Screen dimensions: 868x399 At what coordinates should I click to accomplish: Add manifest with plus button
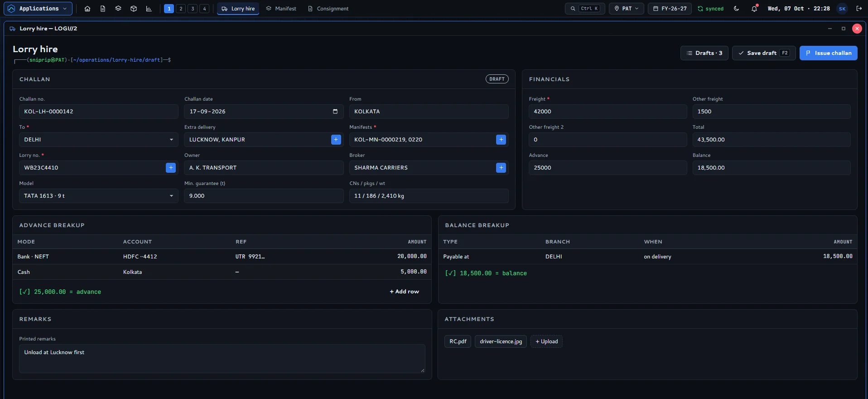click(x=501, y=140)
